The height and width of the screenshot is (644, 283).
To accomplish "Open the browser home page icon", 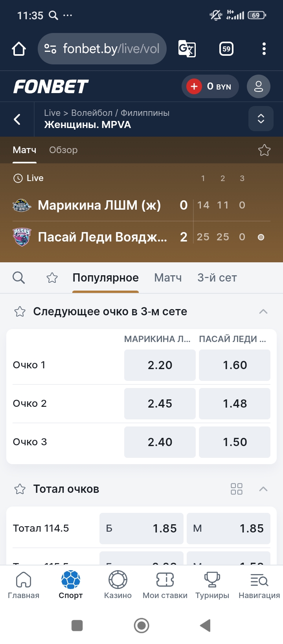I will (19, 49).
